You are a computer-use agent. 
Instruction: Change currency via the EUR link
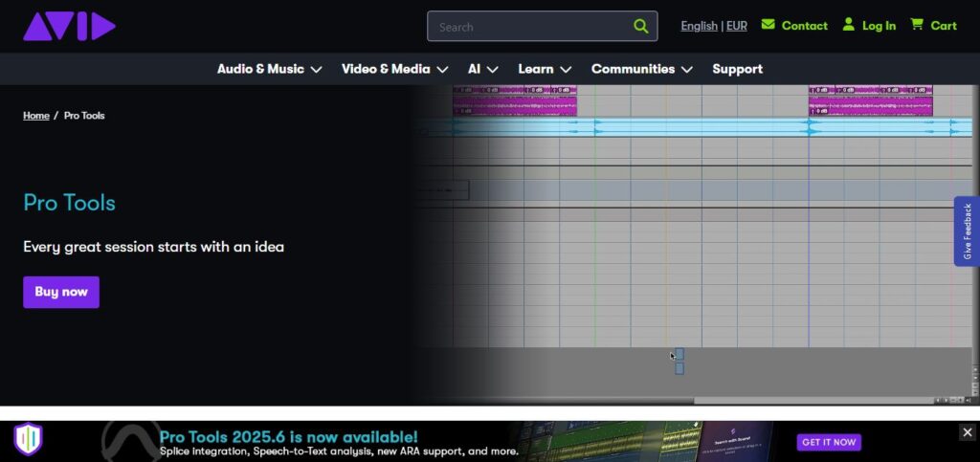[x=736, y=26]
